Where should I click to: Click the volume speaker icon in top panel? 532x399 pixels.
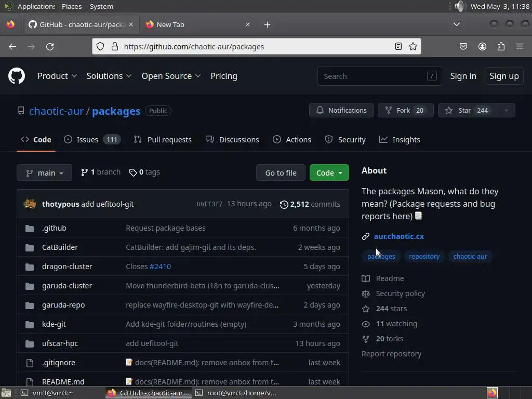(459, 6)
